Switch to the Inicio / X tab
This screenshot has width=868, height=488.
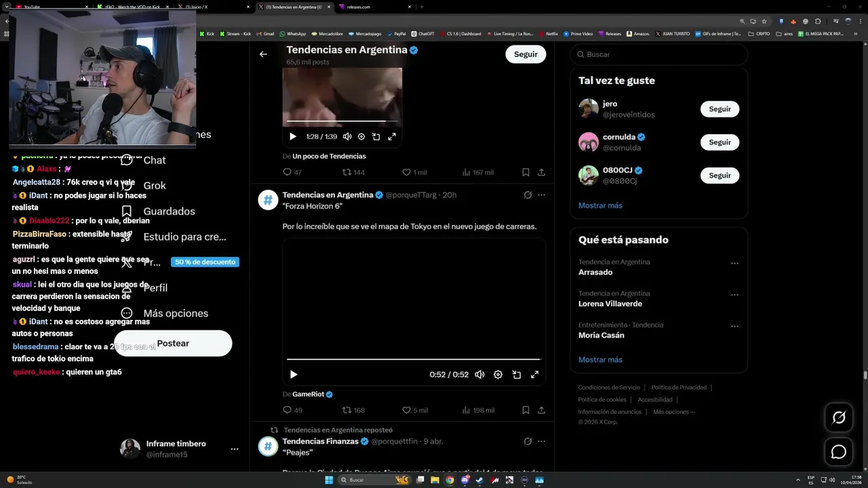coord(214,7)
